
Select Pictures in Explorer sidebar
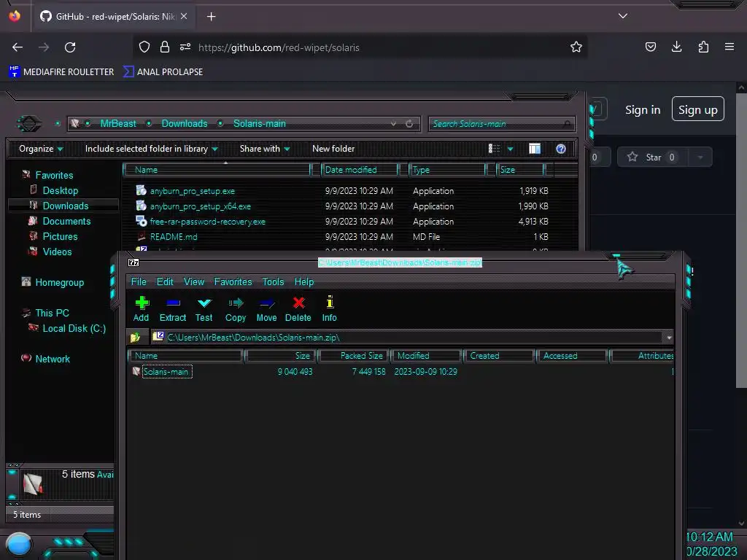point(60,236)
